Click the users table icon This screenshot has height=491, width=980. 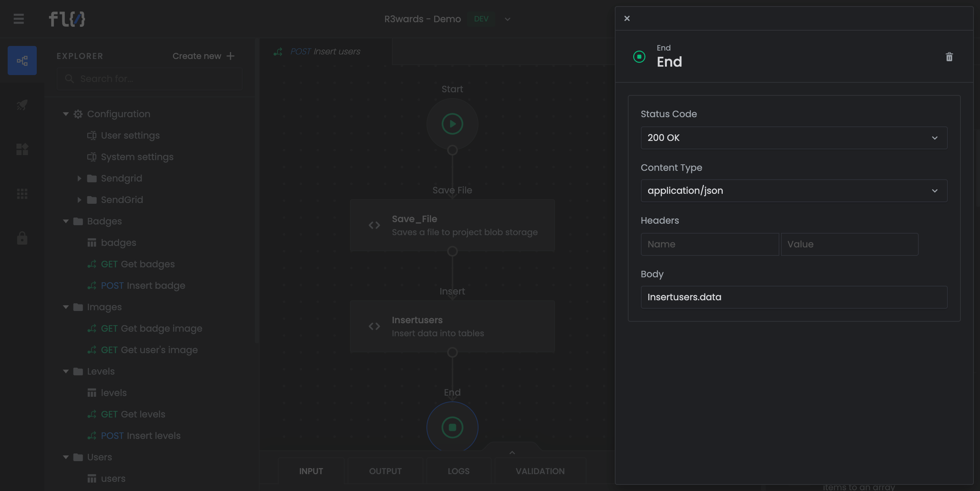click(92, 479)
